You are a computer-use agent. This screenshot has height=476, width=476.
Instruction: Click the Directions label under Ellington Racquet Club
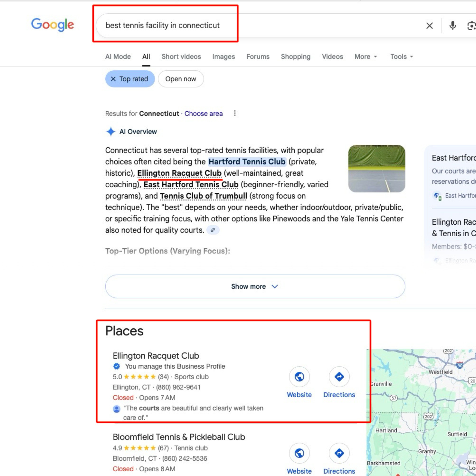(x=339, y=395)
